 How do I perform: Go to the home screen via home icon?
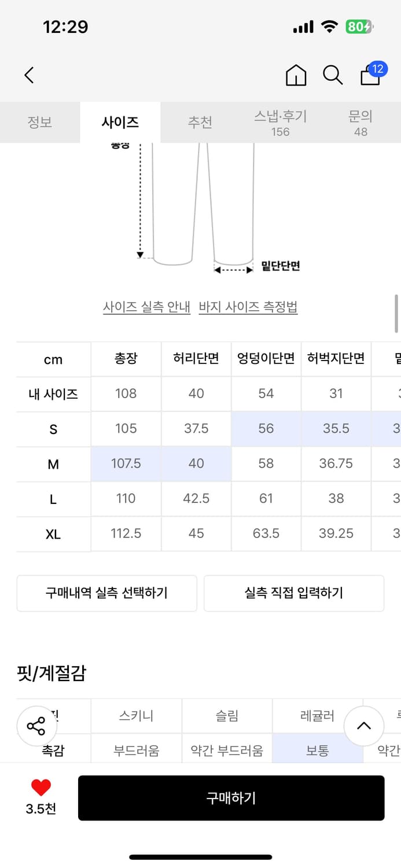pos(296,75)
